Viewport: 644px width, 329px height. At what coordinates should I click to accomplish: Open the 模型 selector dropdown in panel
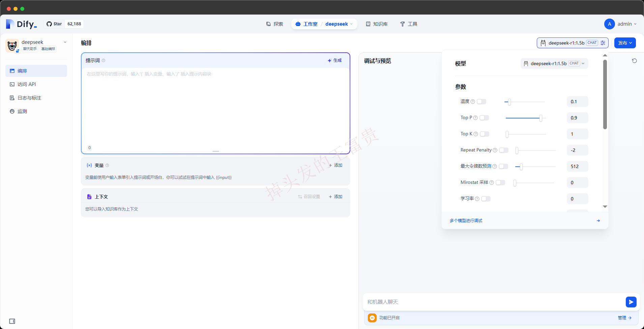tap(554, 63)
